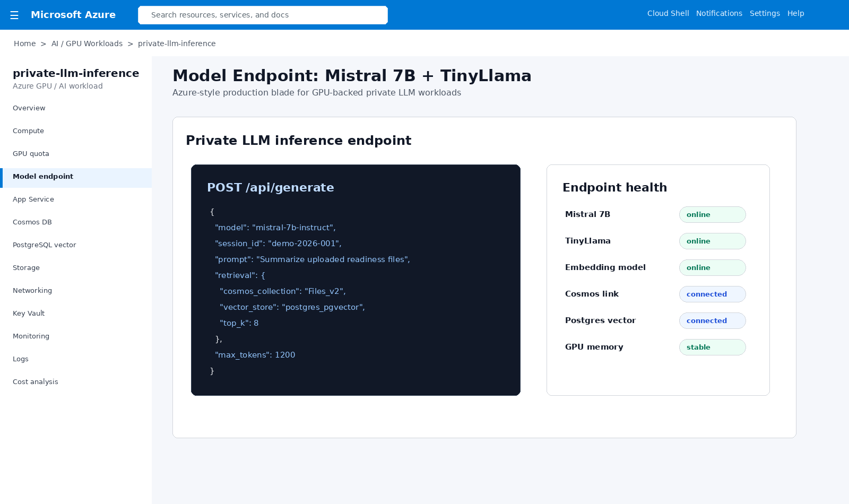Click the Azure-style production blade subtitle
Screen dimensions: 849x504
click(x=317, y=93)
